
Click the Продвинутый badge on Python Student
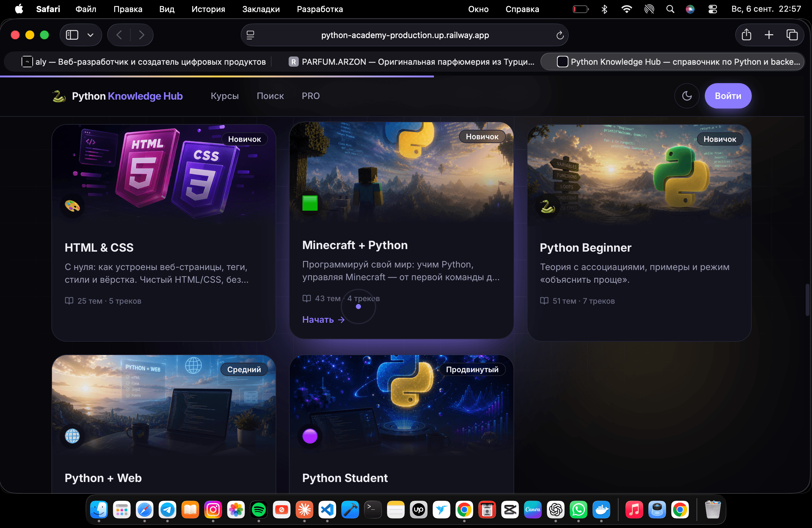472,369
